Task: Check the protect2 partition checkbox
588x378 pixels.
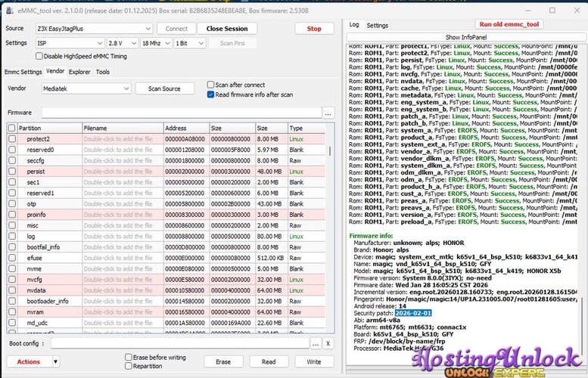Action: pos(12,138)
